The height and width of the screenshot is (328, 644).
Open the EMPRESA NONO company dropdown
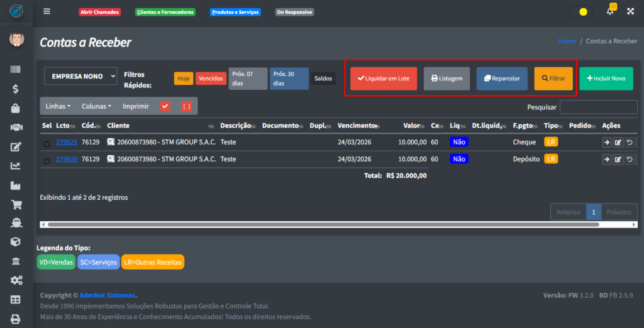(80, 76)
